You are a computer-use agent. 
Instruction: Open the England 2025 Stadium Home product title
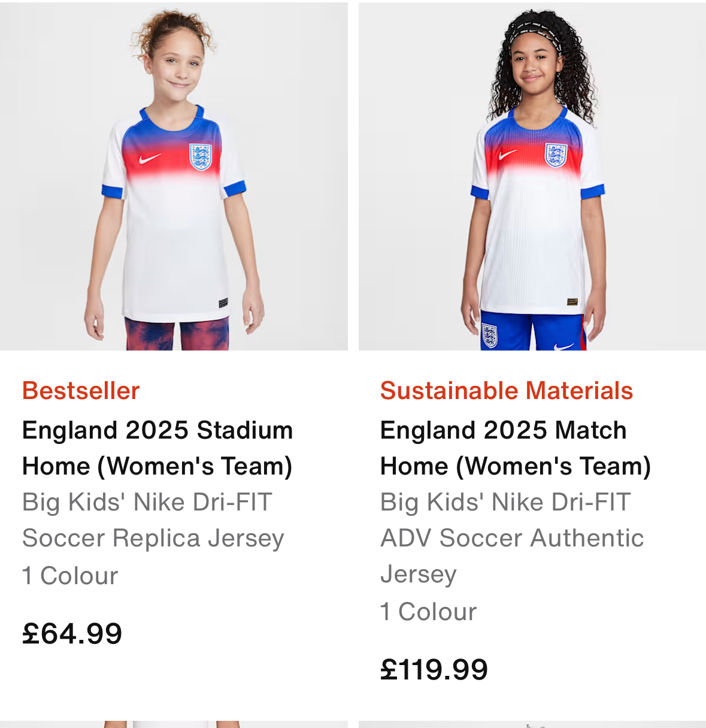pos(157,448)
